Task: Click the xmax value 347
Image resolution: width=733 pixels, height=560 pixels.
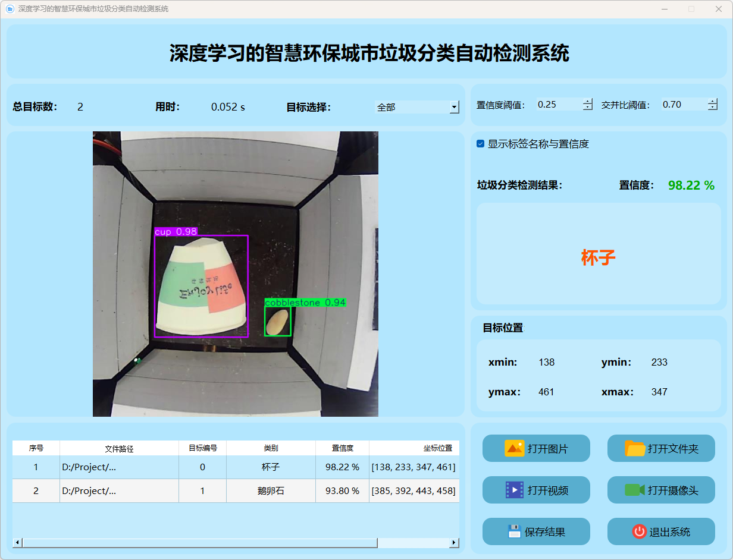Action: [659, 392]
